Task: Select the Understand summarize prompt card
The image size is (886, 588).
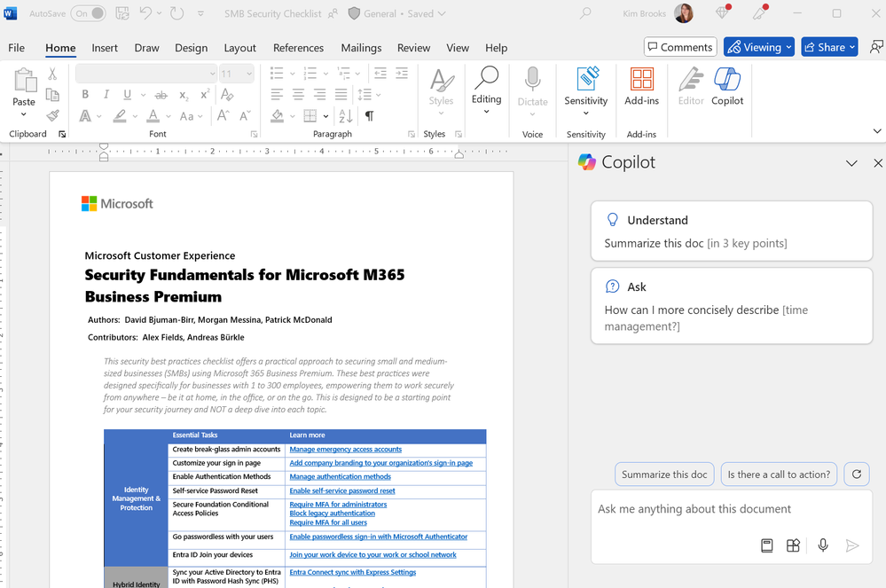Action: (x=732, y=231)
